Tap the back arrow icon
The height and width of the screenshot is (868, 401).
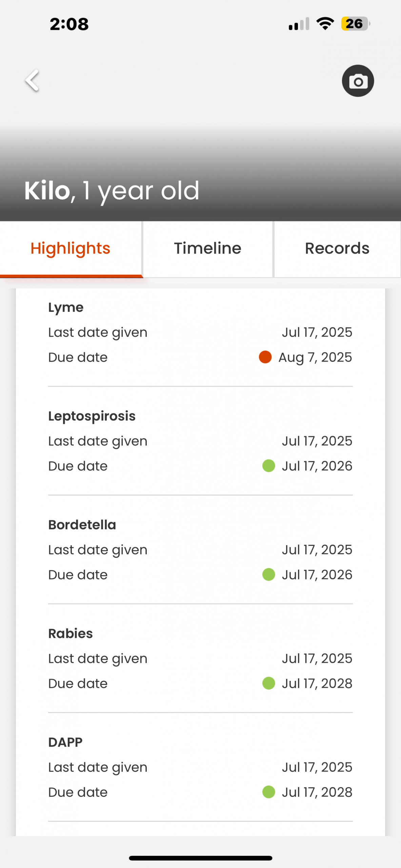[33, 81]
